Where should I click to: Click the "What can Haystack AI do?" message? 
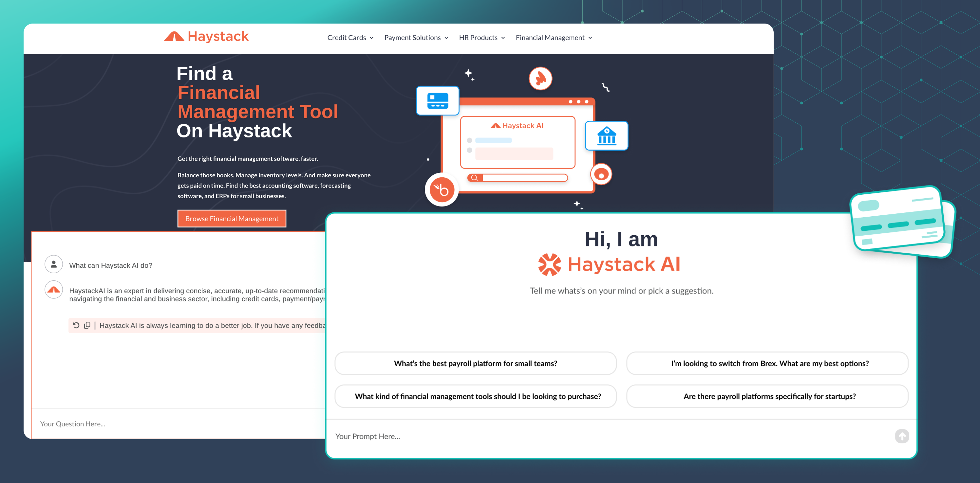pyautogui.click(x=111, y=265)
